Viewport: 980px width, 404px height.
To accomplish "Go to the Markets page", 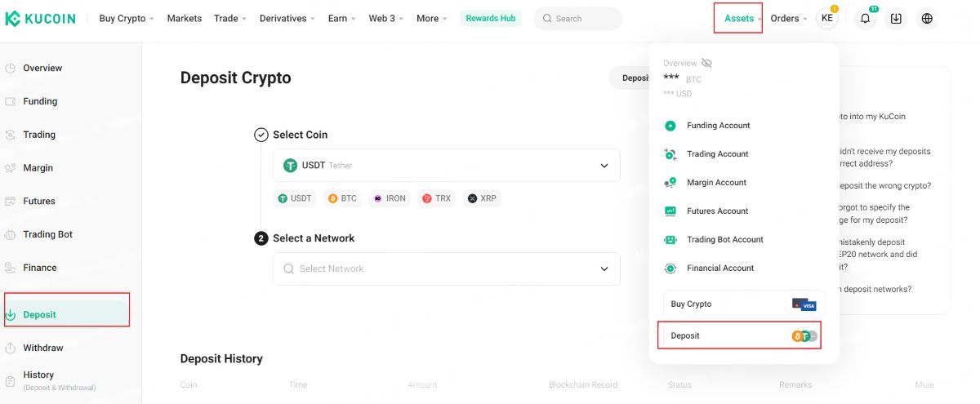I will coord(185,18).
